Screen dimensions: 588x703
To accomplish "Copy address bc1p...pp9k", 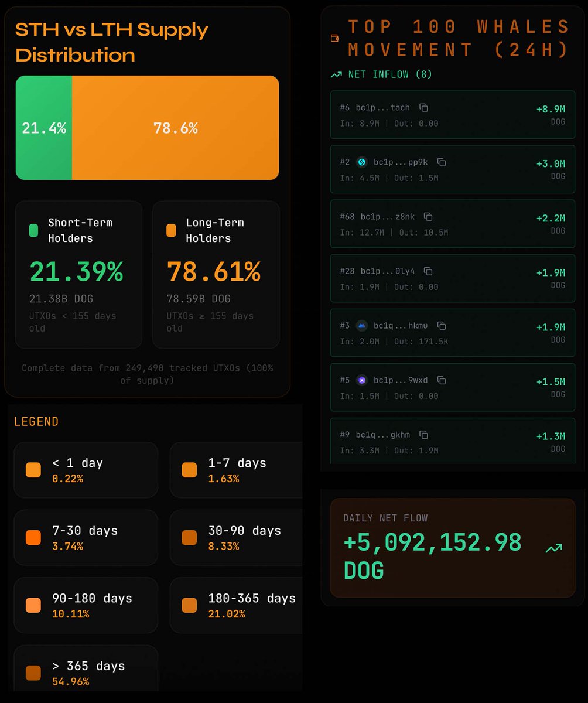I will (x=442, y=162).
